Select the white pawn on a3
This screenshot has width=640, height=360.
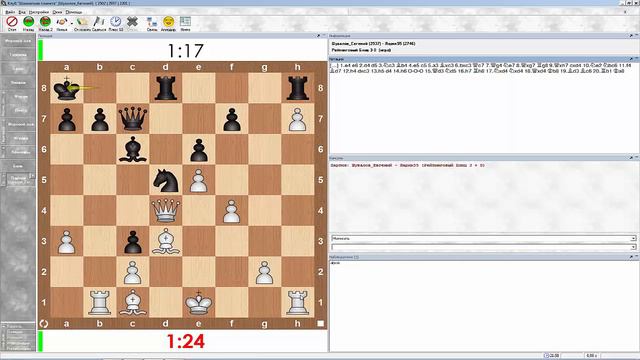[x=67, y=241]
